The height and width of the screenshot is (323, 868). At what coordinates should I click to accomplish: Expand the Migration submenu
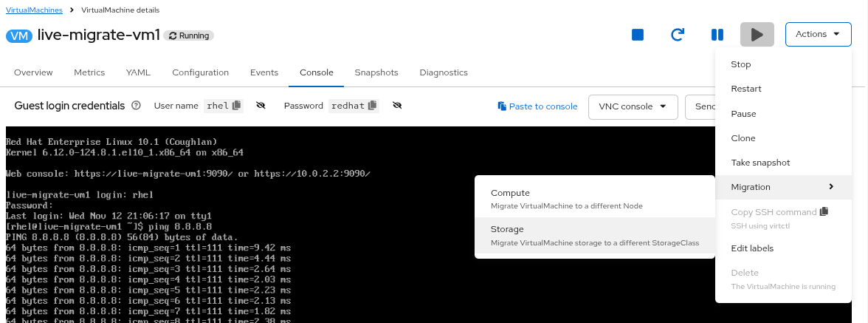782,187
